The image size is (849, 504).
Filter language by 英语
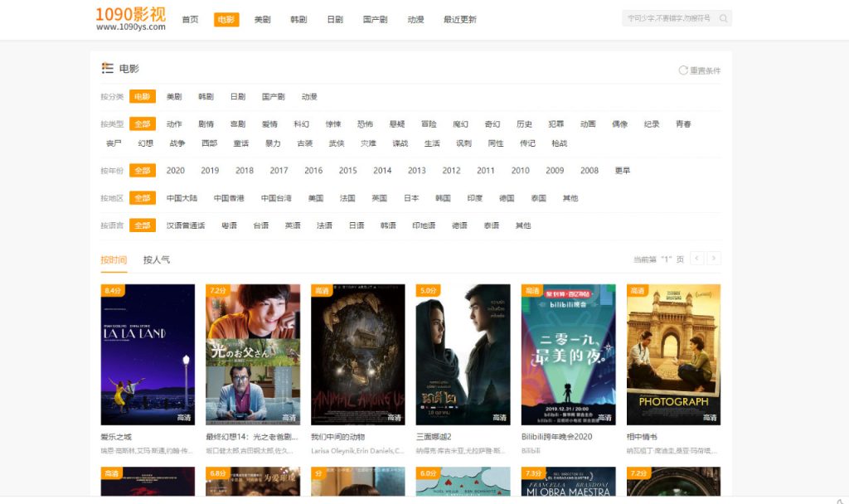[x=293, y=225]
